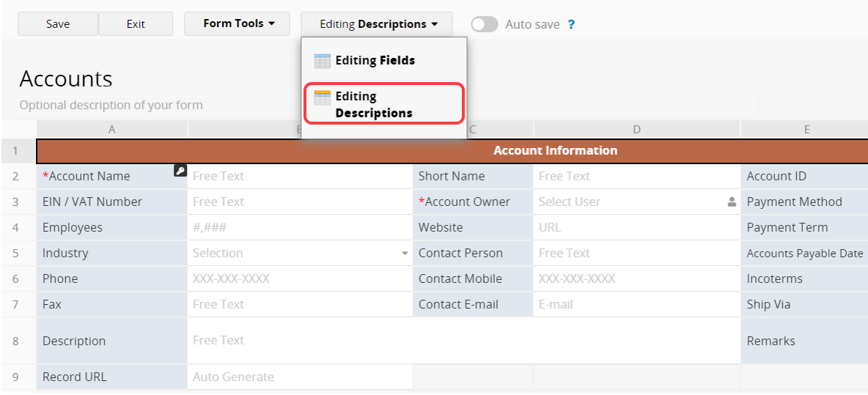This screenshot has height=395, width=868.
Task: Click the blue Auto save help question mark
Action: point(571,24)
